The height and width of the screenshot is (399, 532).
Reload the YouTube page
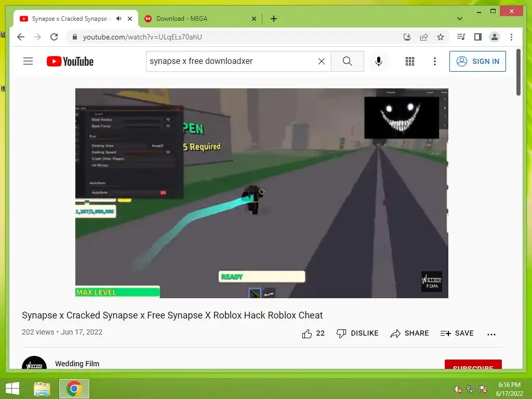click(54, 37)
